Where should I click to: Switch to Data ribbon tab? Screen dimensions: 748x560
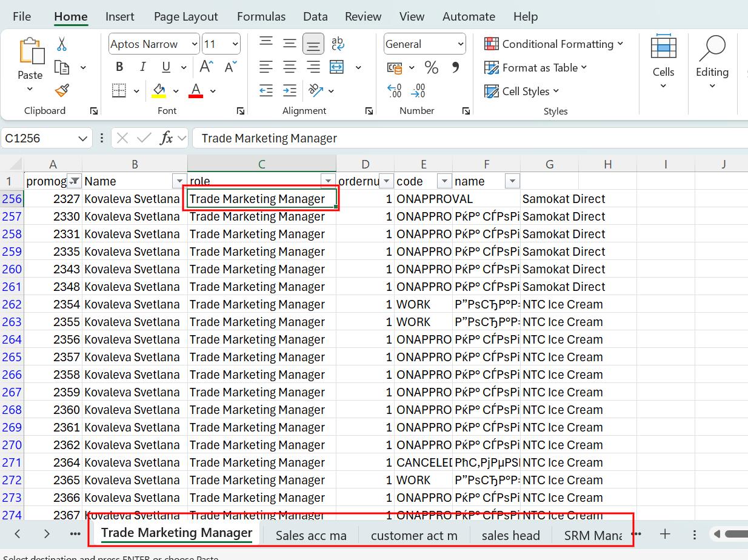pos(315,16)
